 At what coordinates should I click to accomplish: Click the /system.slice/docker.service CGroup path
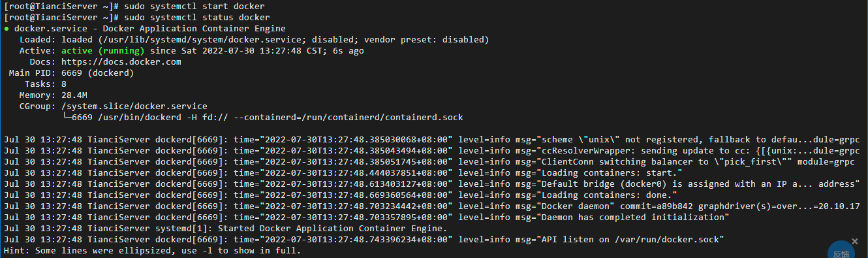point(134,106)
